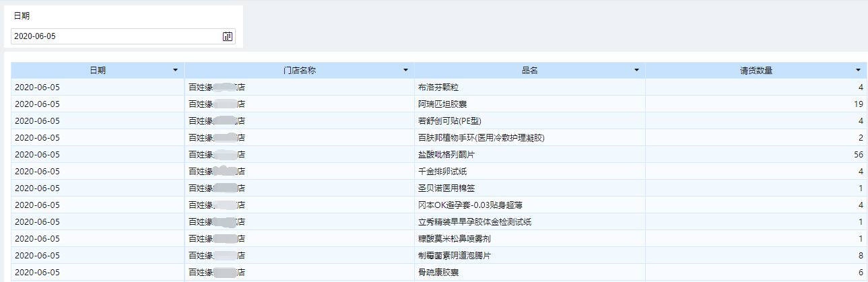Click the store name in 糠酸莫米松鼻喷雾剂 row
868x282 pixels.
[x=216, y=238]
